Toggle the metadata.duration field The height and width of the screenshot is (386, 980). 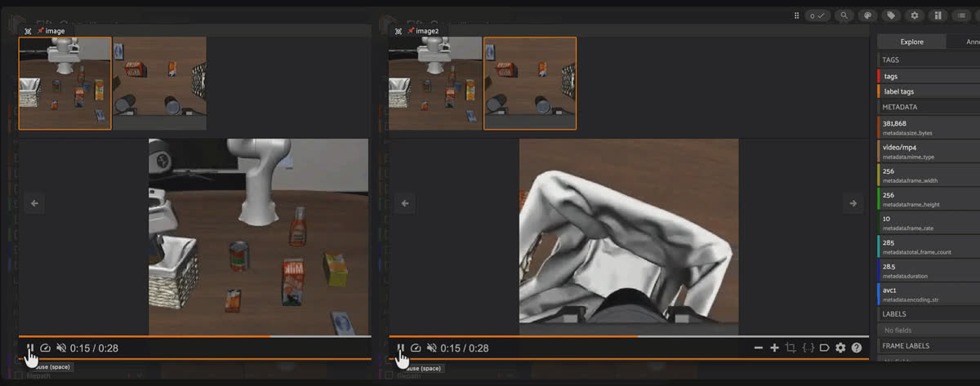[x=929, y=270]
